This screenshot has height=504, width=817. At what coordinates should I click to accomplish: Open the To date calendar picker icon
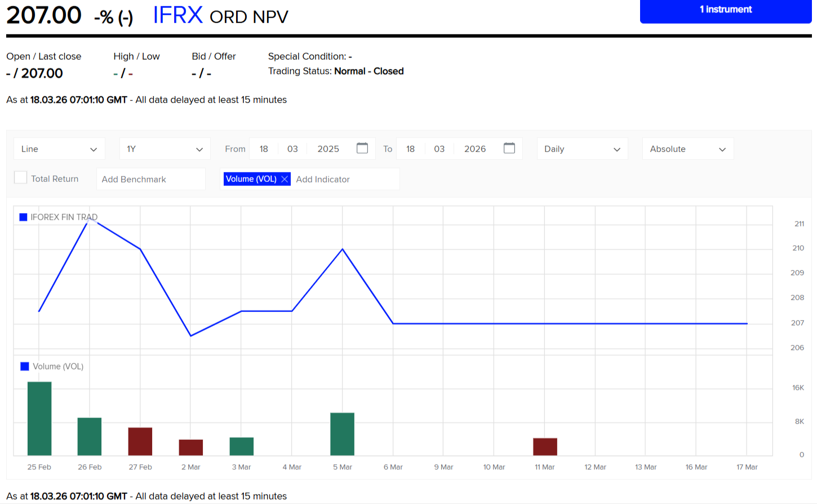[x=509, y=148]
